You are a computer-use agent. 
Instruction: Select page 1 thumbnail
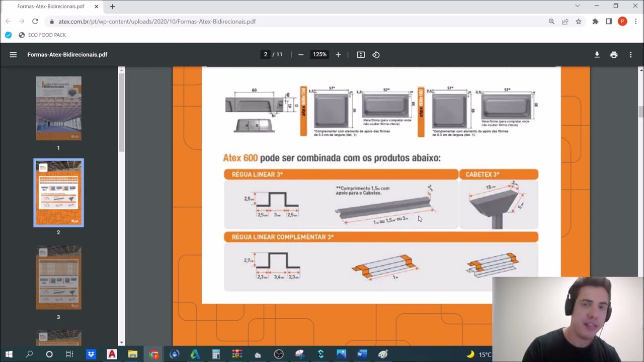coord(58,108)
